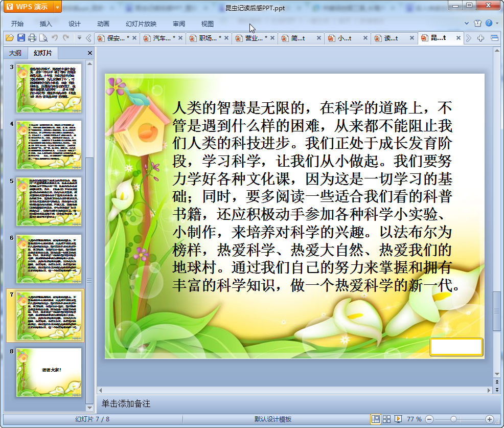Screen dimensions: 504x428
Task: Print the presentation with the printer icon
Action: pyautogui.click(x=32, y=38)
